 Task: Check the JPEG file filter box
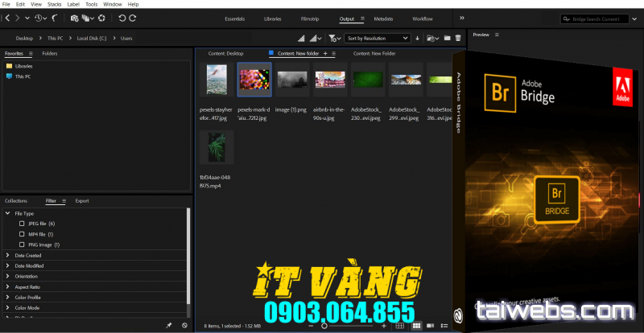23,224
